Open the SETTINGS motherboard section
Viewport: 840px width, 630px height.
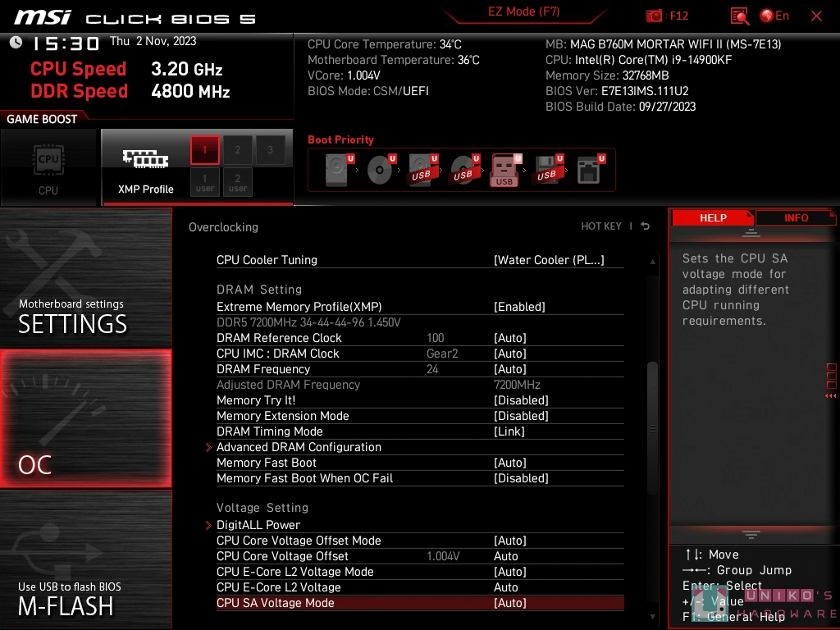85,277
